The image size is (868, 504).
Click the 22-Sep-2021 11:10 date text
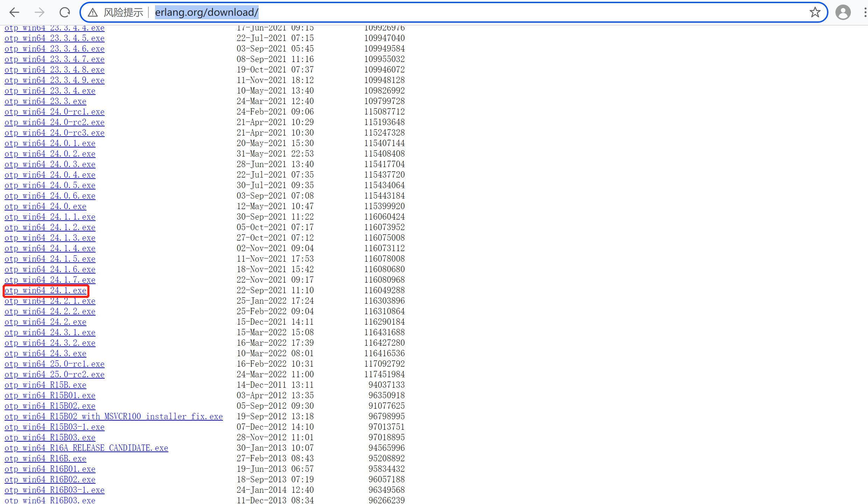[x=275, y=290]
